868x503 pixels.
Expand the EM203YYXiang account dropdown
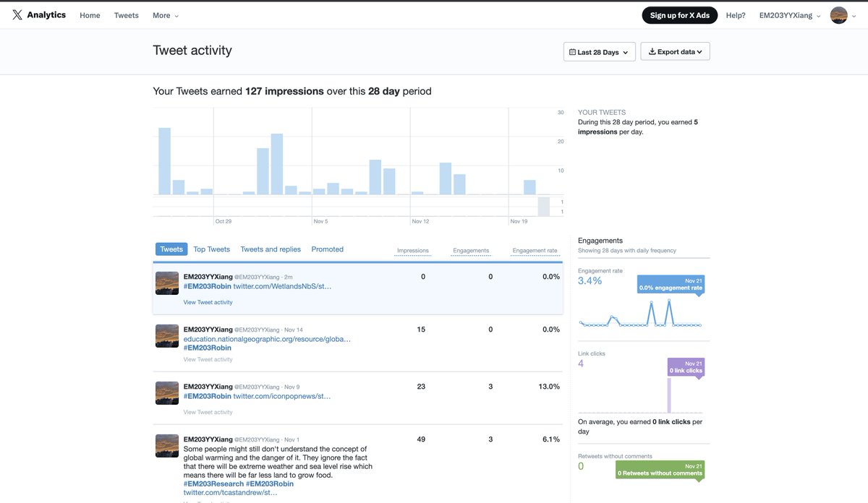coord(790,15)
